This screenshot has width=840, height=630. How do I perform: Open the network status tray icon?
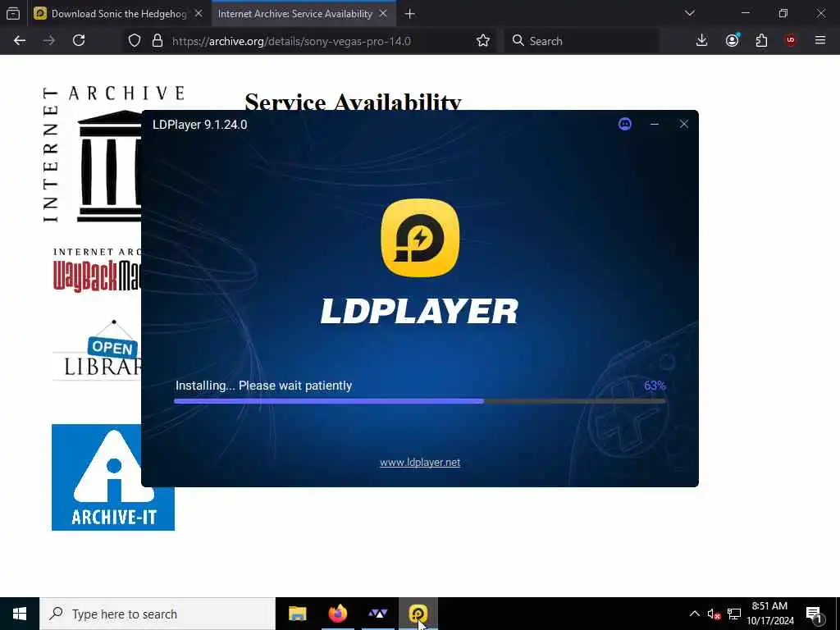tap(734, 614)
